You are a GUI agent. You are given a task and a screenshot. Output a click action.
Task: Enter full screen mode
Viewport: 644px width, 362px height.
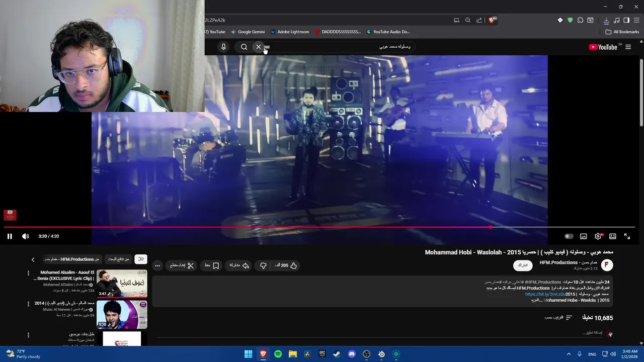tap(627, 236)
